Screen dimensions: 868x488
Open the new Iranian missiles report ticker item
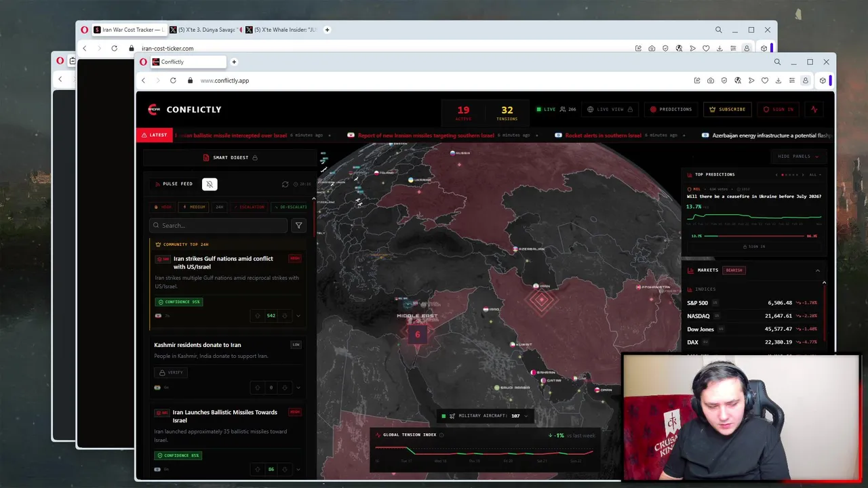click(x=426, y=136)
